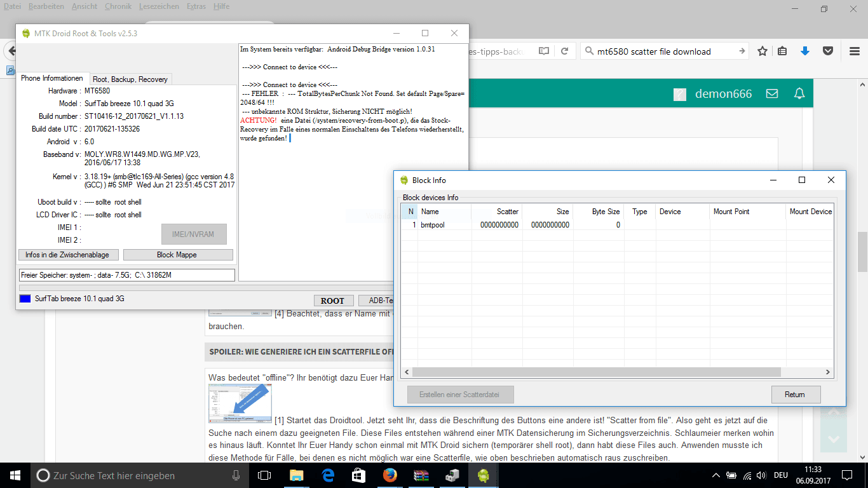Open WinRAR taskbar icon

point(421,475)
